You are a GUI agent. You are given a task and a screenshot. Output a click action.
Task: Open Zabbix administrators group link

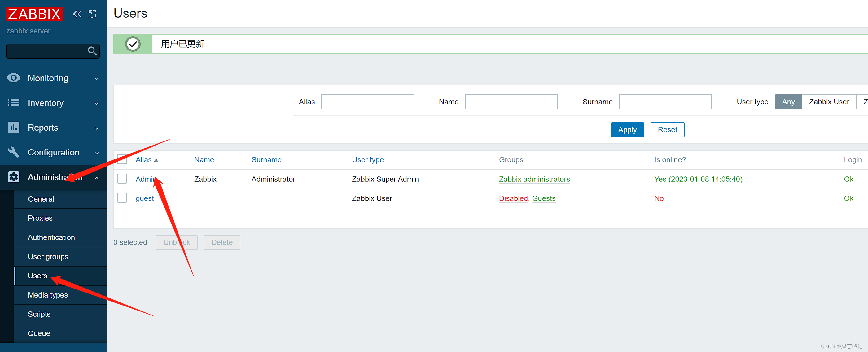click(x=534, y=179)
